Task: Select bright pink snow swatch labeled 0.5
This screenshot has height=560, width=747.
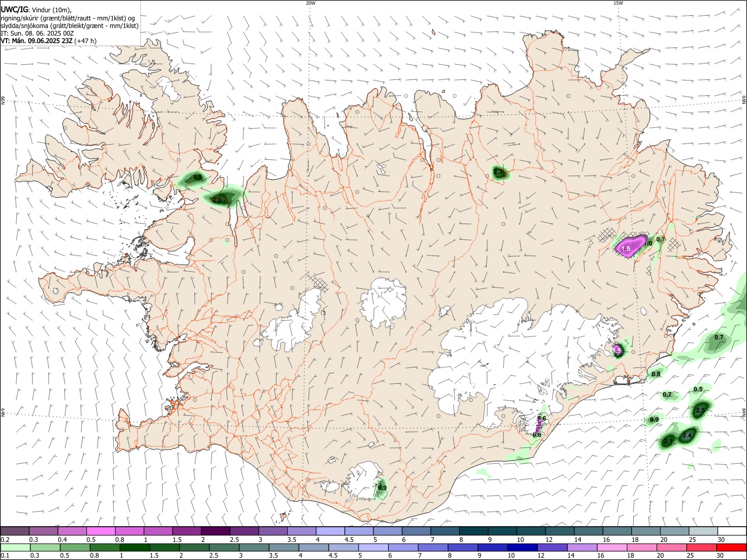Action: coord(100,531)
